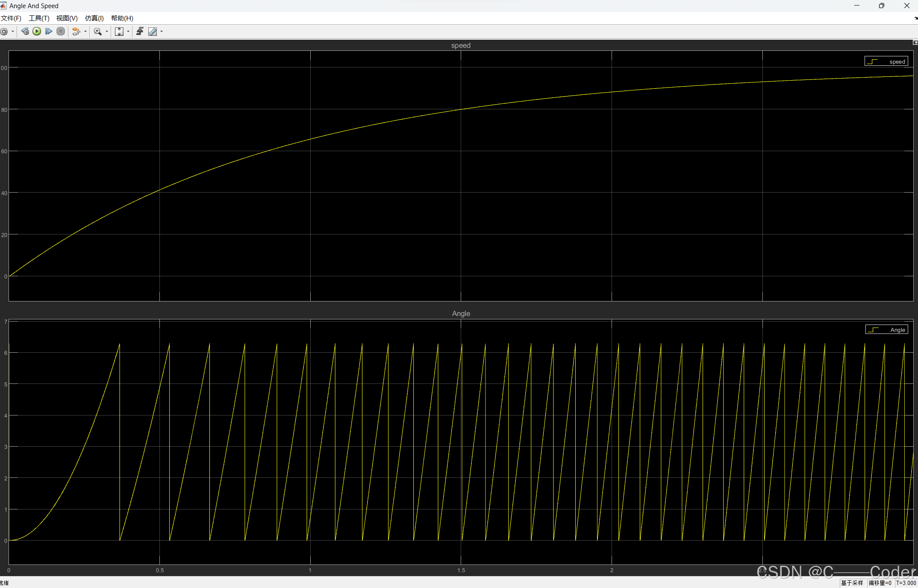Click the scale axes limits icon
918x588 pixels.
pyautogui.click(x=119, y=32)
